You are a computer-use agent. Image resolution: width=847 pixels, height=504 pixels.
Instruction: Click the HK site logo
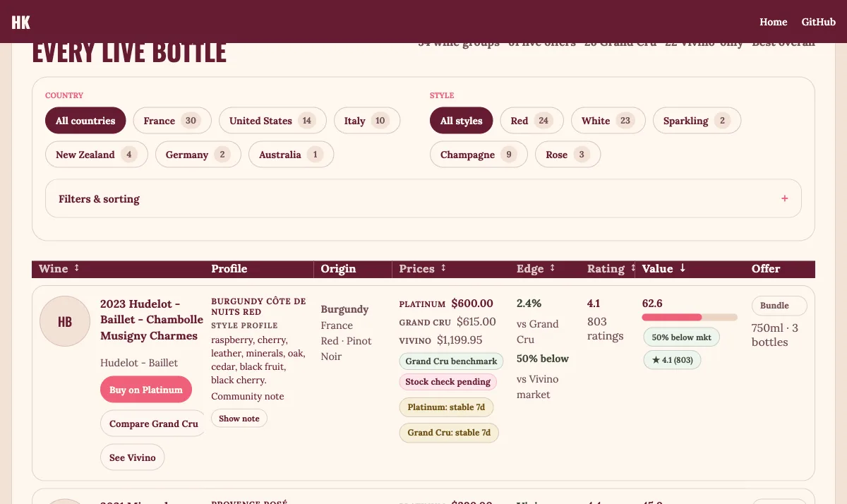click(20, 22)
